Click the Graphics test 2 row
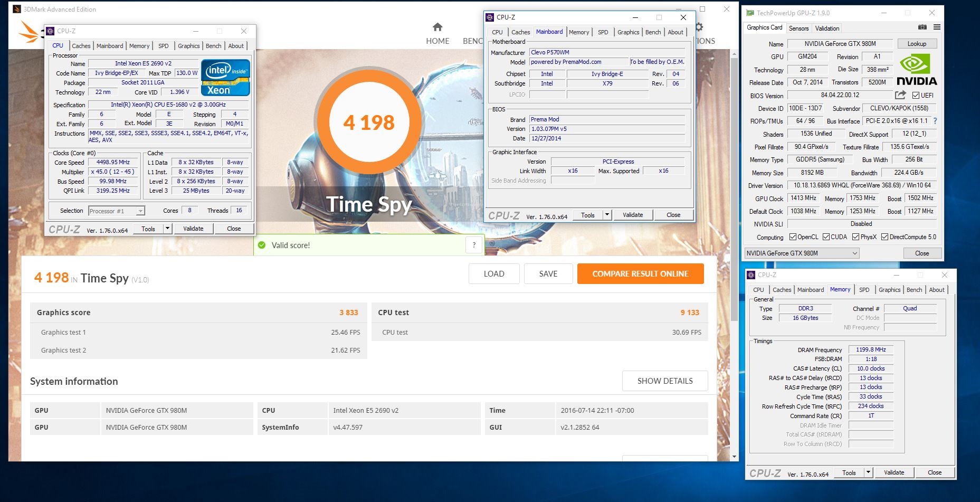Image resolution: width=980 pixels, height=502 pixels. pos(198,350)
